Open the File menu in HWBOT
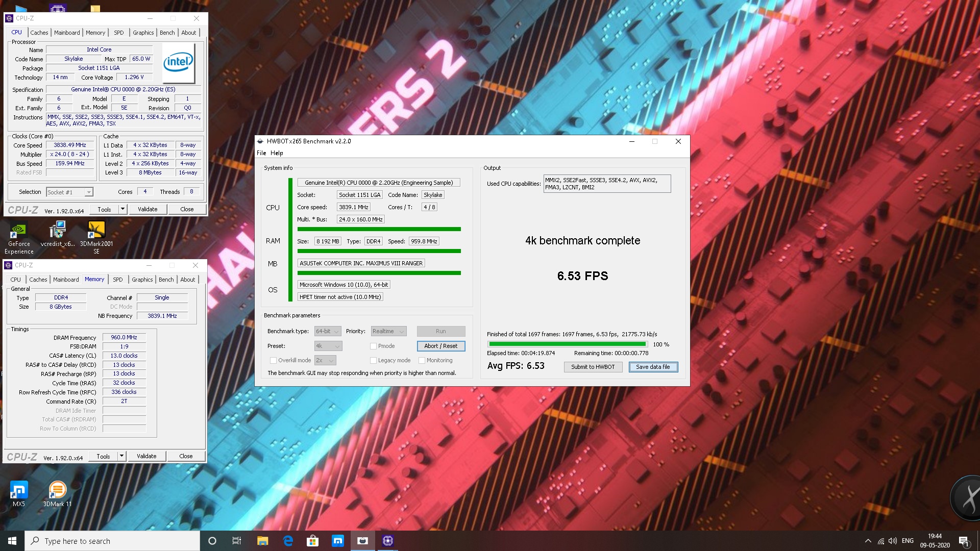 pyautogui.click(x=261, y=153)
